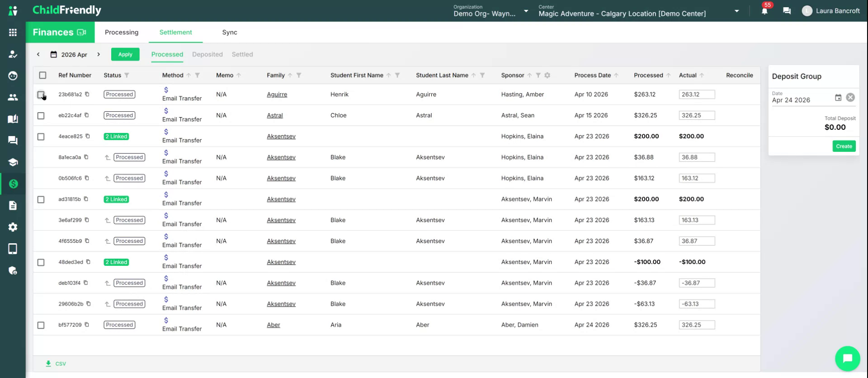Open the chat icon in the top bar
868x378 pixels.
coord(787,11)
